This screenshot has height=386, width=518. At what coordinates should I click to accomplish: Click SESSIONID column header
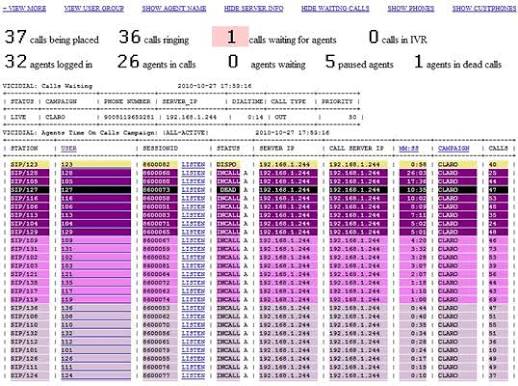[160, 148]
